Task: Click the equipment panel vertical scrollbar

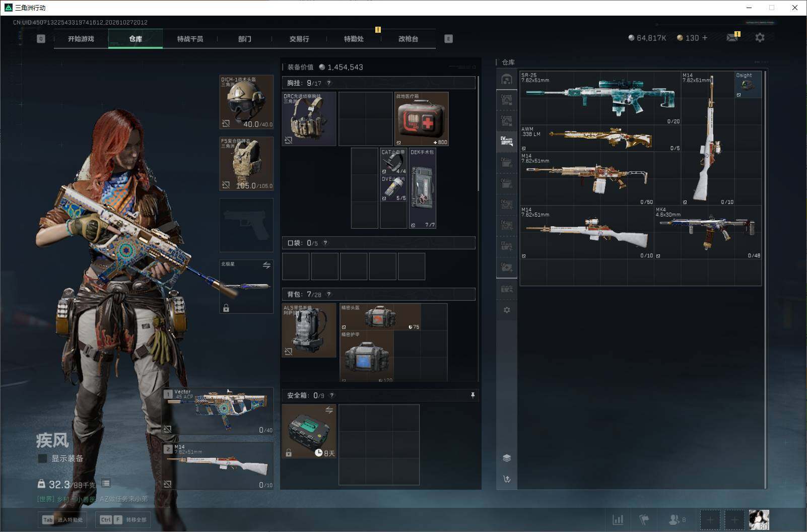Action: pos(478,134)
